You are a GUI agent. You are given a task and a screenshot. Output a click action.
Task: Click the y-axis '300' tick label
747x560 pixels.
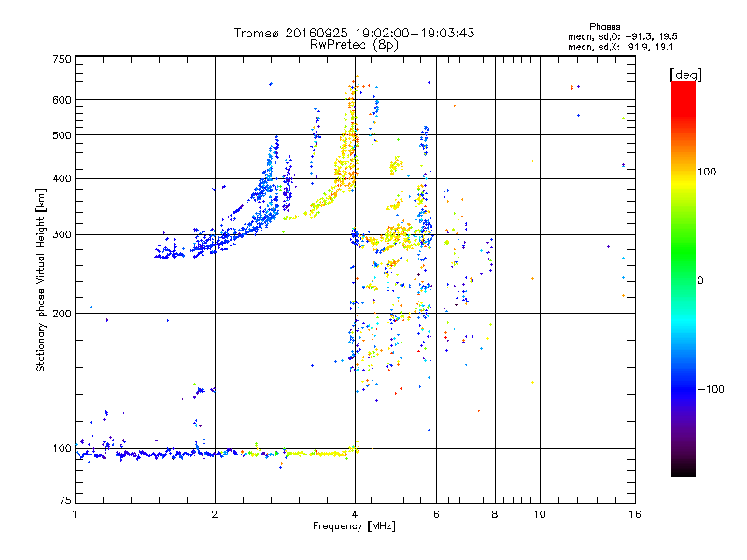tap(62, 235)
